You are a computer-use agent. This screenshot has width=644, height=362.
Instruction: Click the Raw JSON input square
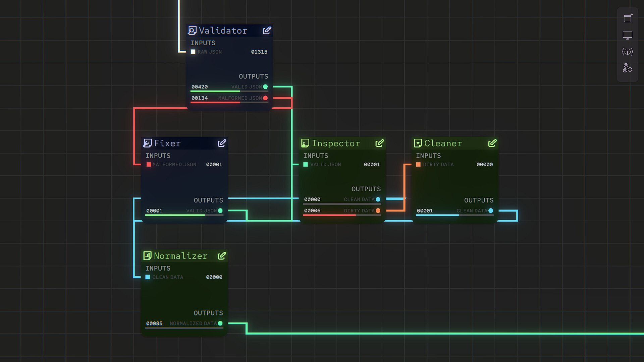click(x=193, y=52)
